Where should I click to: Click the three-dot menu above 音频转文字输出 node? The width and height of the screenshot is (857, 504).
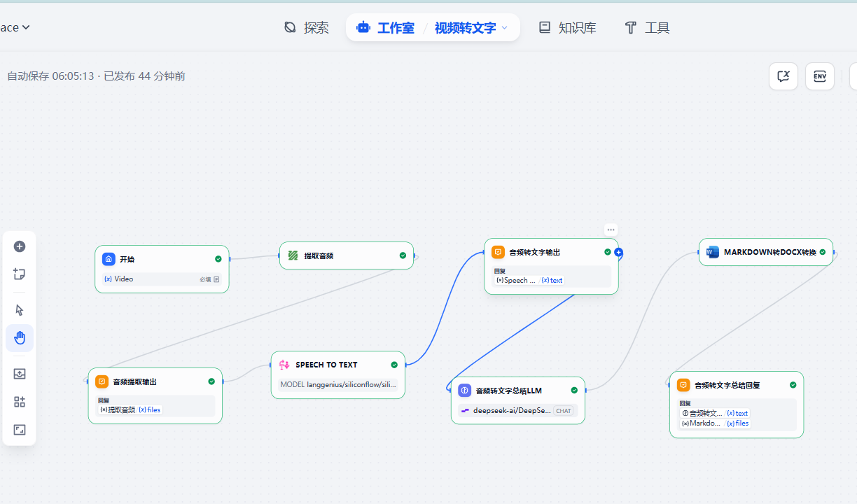pos(611,230)
